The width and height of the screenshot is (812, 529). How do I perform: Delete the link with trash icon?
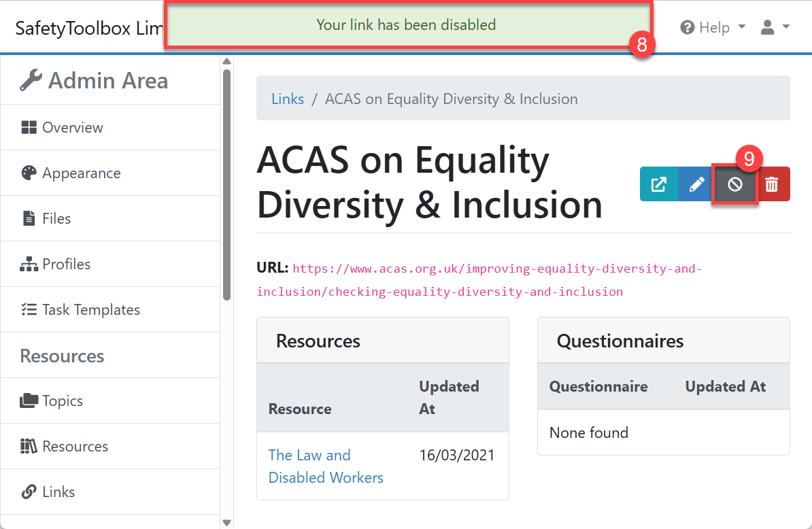772,184
